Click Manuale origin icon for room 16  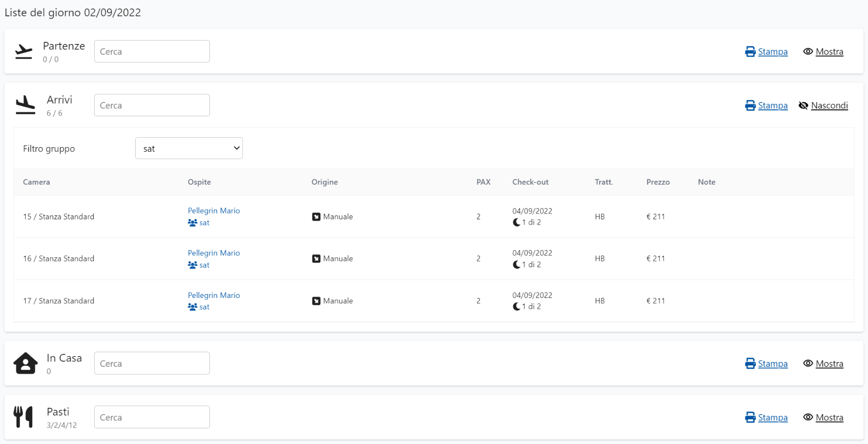pyautogui.click(x=316, y=259)
